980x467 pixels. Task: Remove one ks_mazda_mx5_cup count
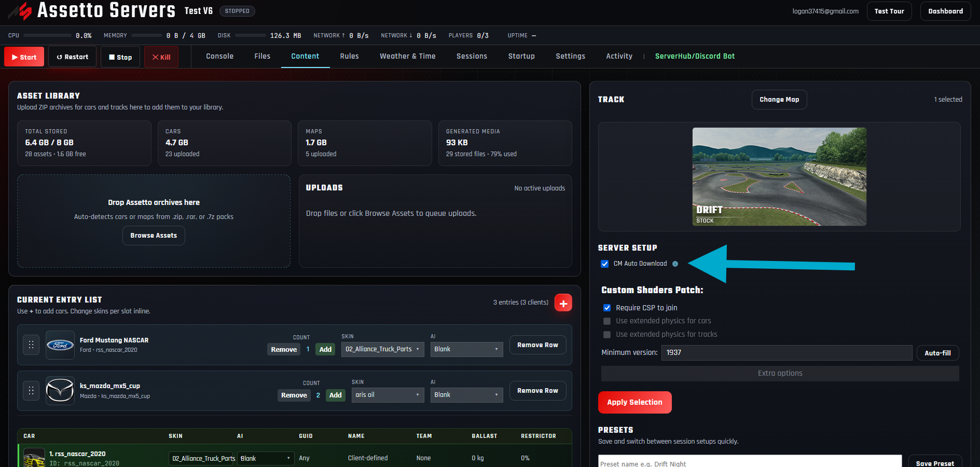[x=294, y=395]
